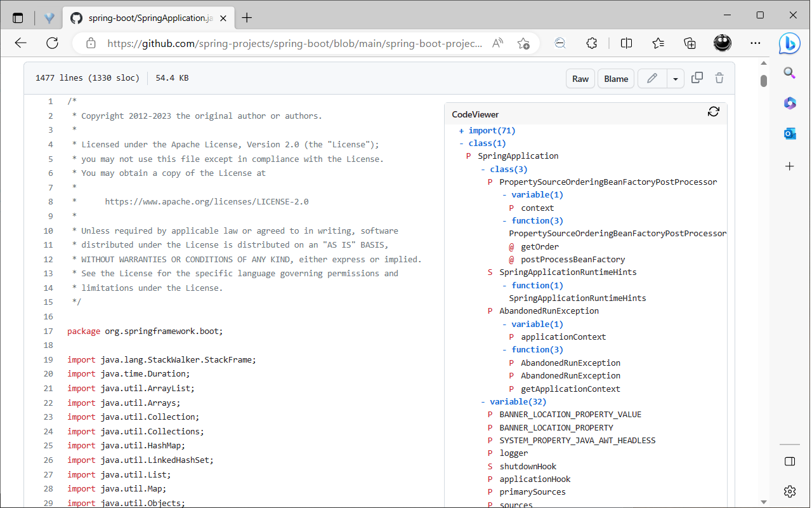
Task: Zoom out using magnifier icon
Action: pos(560,43)
